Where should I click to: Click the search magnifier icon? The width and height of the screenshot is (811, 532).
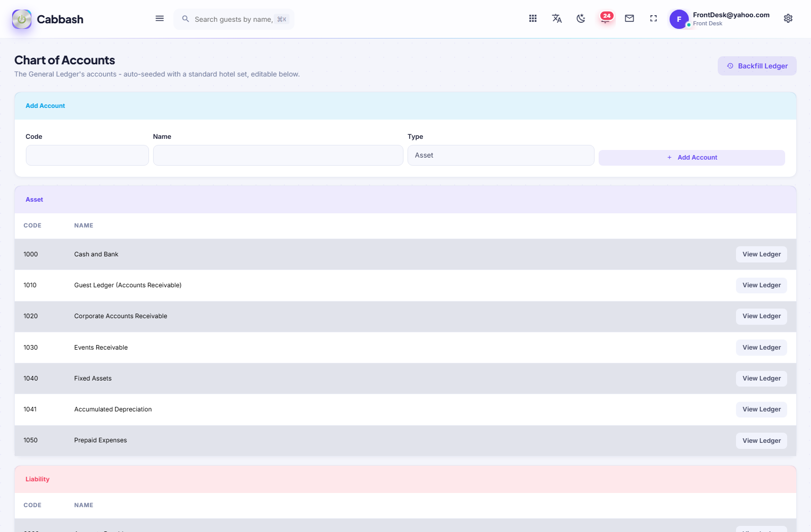[186, 19]
